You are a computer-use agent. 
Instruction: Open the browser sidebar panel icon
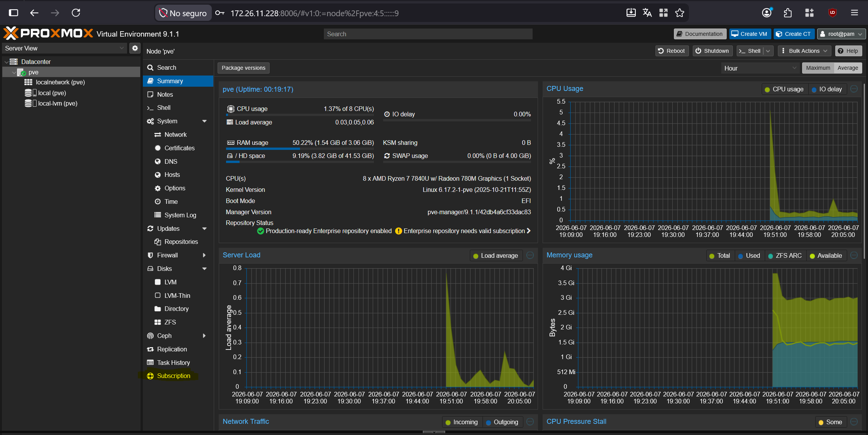[13, 13]
